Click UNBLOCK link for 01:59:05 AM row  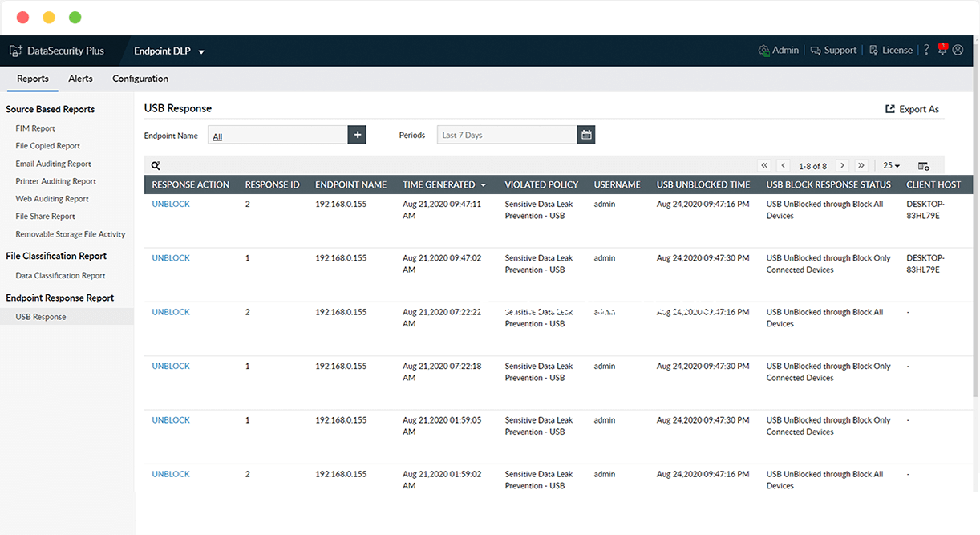pos(171,420)
